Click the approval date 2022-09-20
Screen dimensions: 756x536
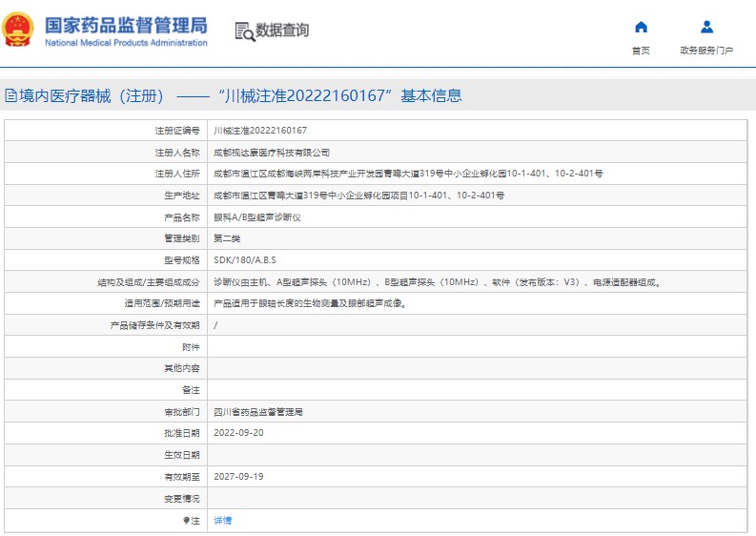coord(238,433)
